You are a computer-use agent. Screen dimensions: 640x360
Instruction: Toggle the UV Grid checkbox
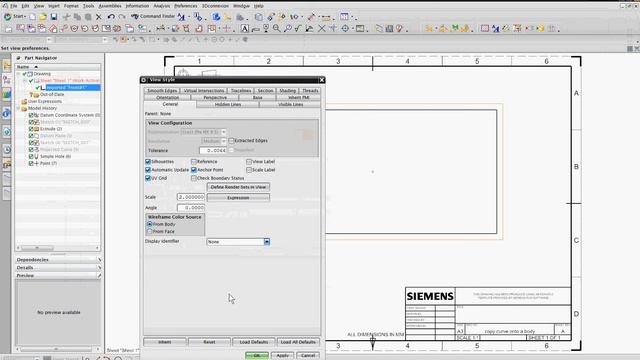click(148, 178)
